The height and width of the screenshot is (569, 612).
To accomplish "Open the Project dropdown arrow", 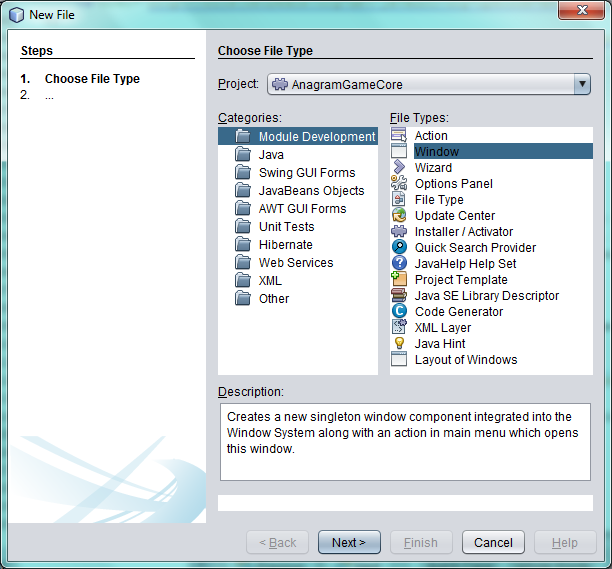I will pyautogui.click(x=582, y=85).
